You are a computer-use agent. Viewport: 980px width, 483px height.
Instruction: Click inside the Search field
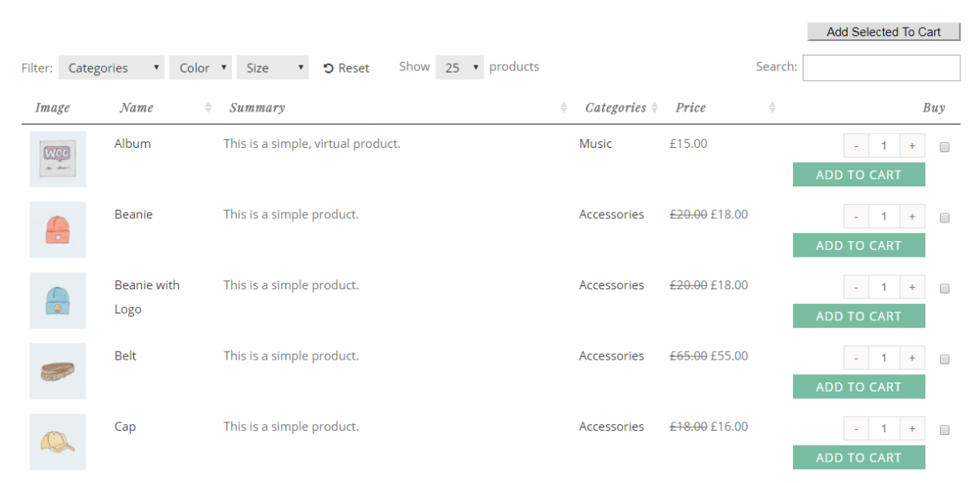(881, 68)
